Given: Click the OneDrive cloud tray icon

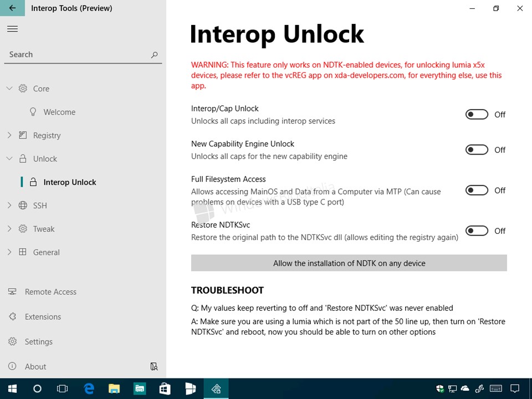Looking at the screenshot, I should point(465,388).
